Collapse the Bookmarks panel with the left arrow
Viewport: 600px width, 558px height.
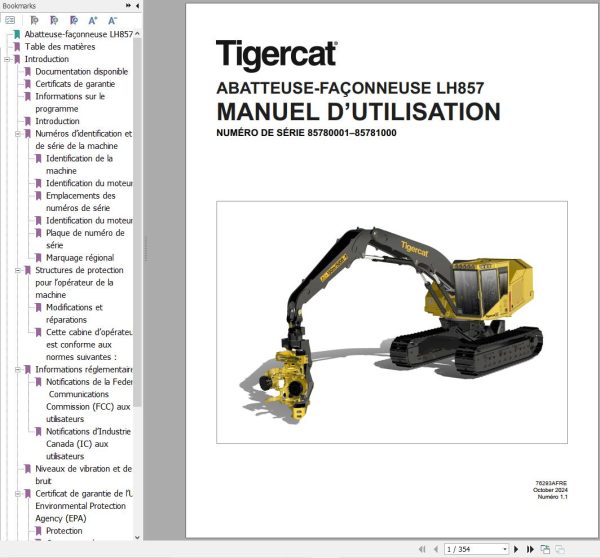point(137,6)
